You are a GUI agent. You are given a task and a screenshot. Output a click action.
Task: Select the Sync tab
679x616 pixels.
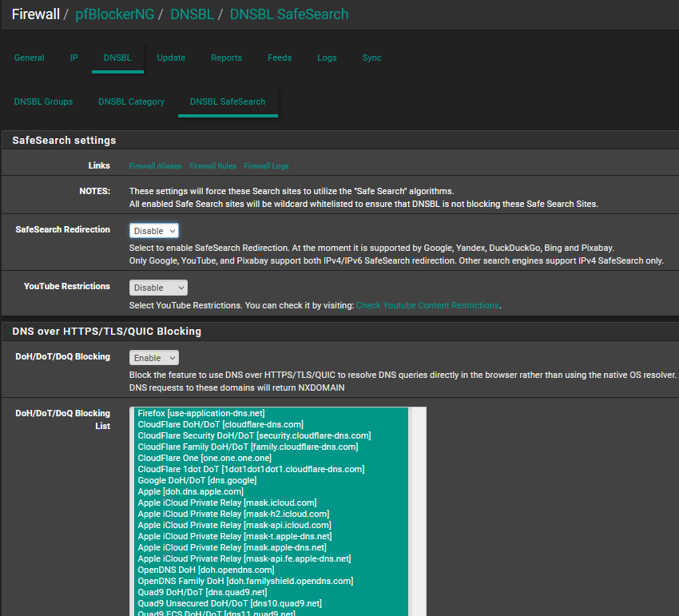point(371,58)
